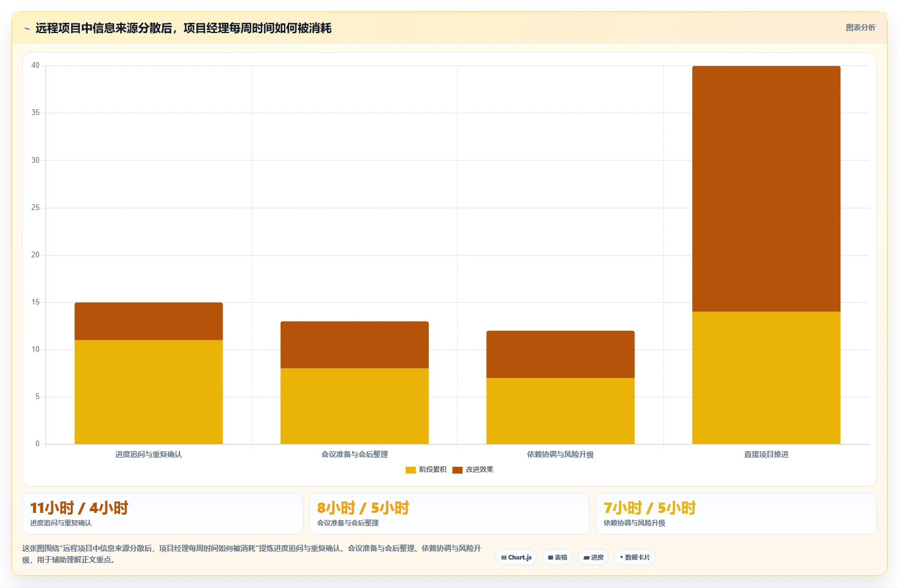Click the y-axis value 25
The image size is (899, 588).
tap(35, 208)
